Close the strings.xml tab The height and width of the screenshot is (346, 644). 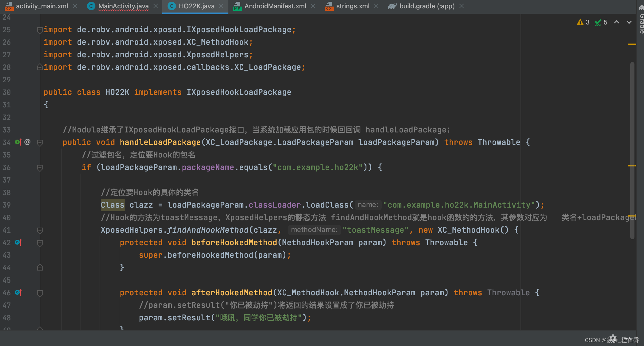point(376,6)
